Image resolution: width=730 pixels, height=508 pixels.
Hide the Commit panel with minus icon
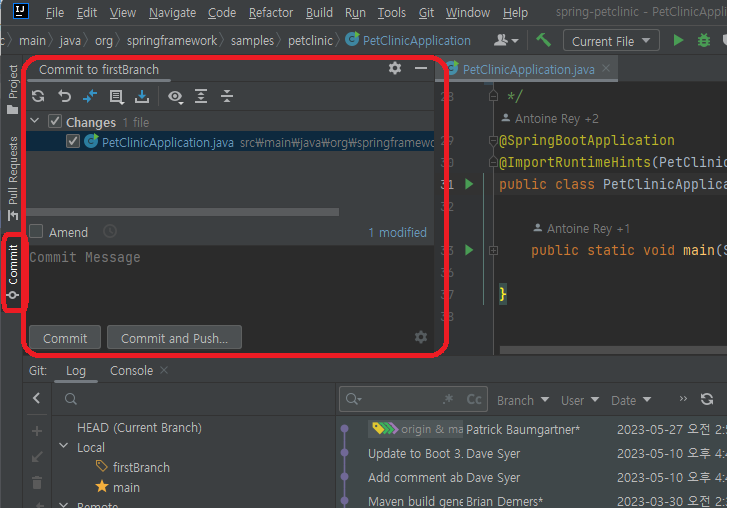421,68
